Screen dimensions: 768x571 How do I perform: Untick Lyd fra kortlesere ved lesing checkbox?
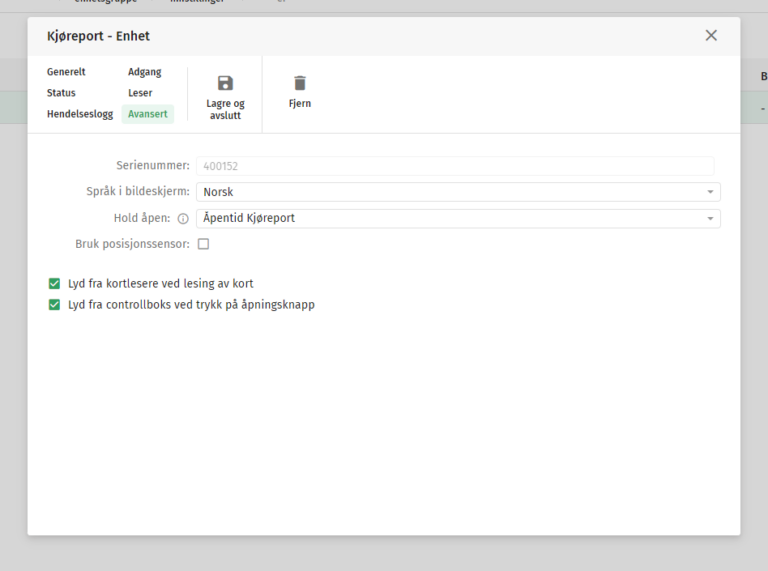pyautogui.click(x=55, y=284)
